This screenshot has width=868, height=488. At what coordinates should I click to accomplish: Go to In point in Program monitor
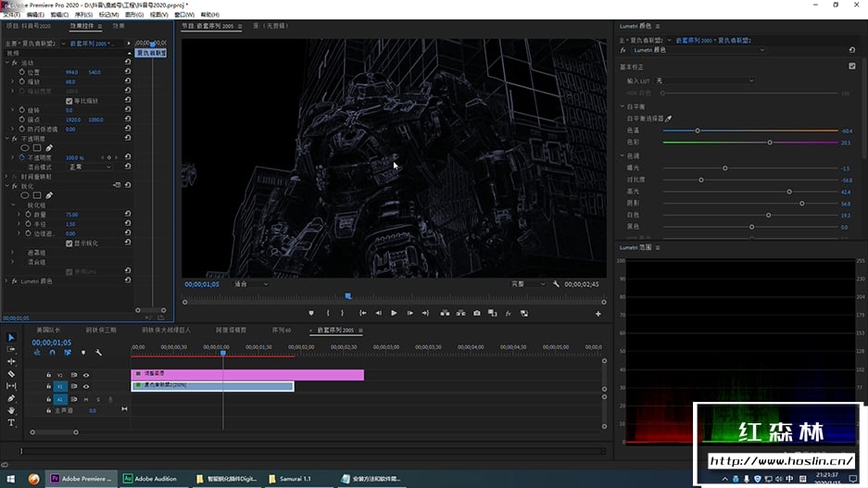pyautogui.click(x=362, y=313)
